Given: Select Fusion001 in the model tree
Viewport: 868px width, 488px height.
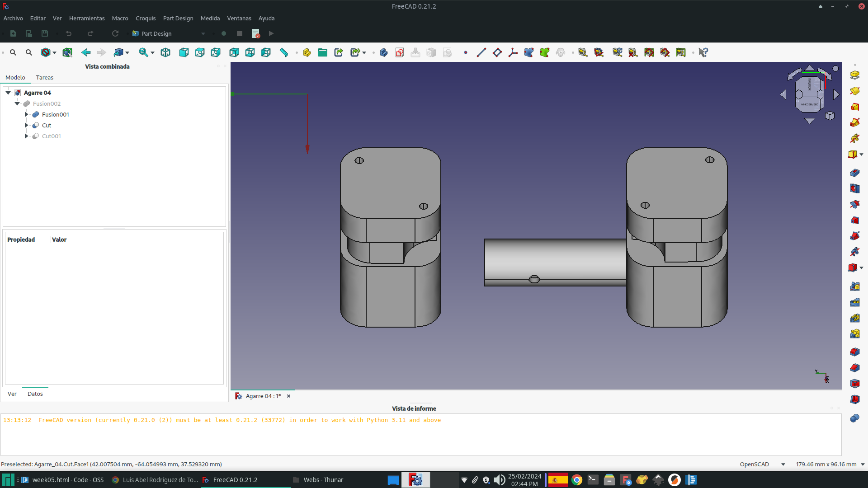Looking at the screenshot, I should [55, 114].
